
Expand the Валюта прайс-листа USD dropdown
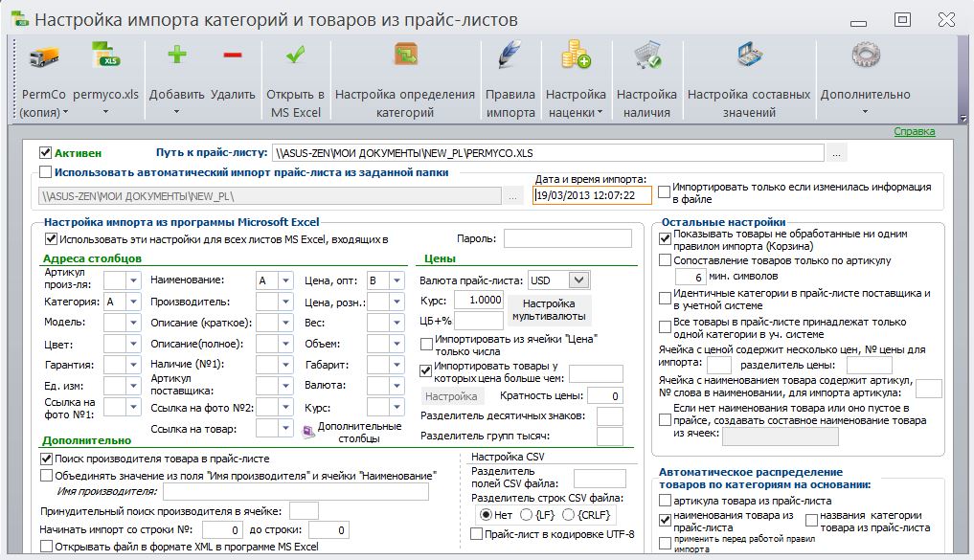pyautogui.click(x=578, y=280)
